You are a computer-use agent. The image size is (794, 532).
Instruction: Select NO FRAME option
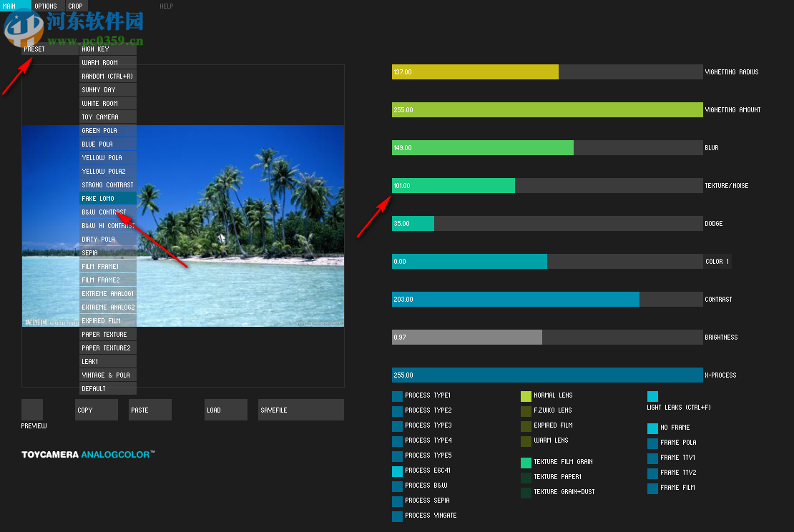coord(652,428)
